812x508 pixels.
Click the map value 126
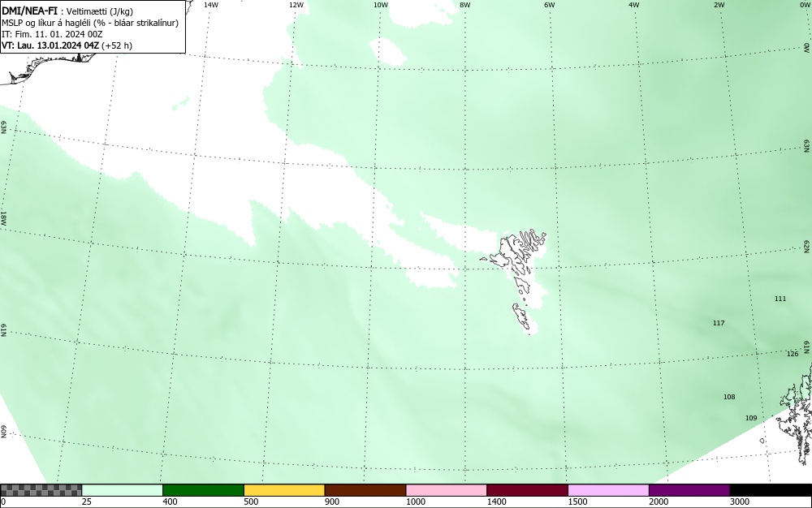click(793, 354)
